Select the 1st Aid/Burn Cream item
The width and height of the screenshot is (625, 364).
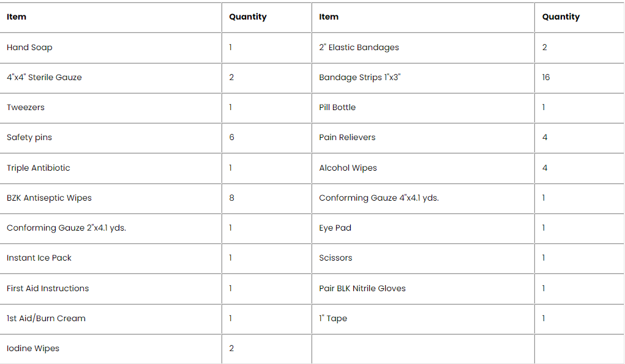(x=46, y=319)
